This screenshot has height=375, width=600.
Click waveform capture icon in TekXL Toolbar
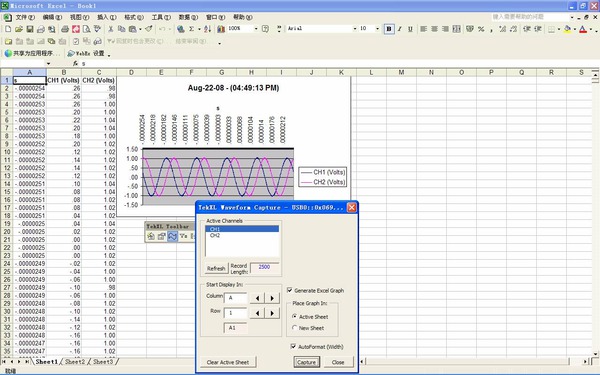(x=173, y=236)
